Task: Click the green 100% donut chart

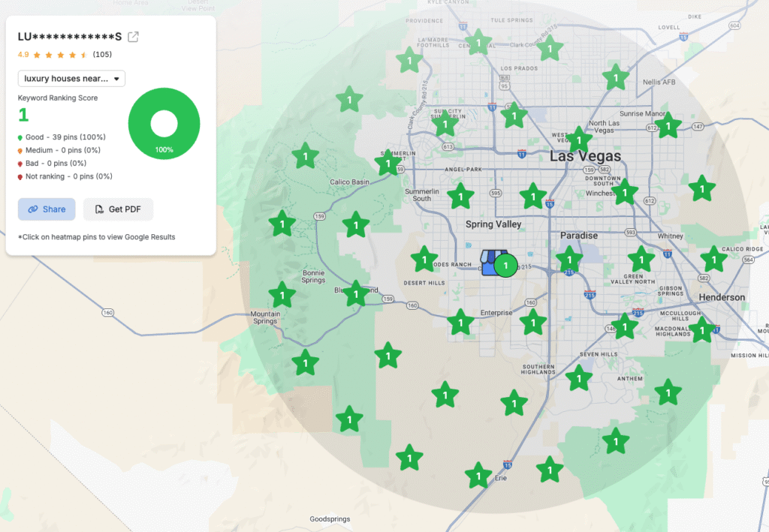Action: click(x=164, y=125)
